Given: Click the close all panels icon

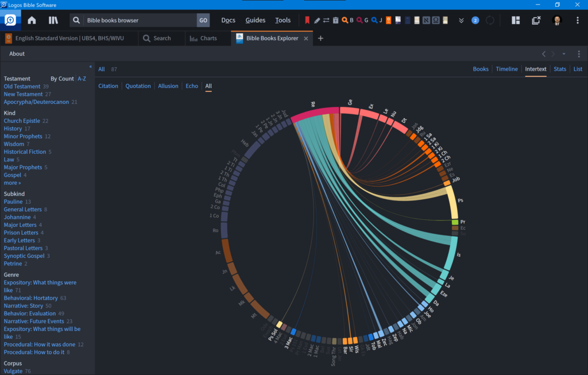Looking at the screenshot, I should coord(536,20).
